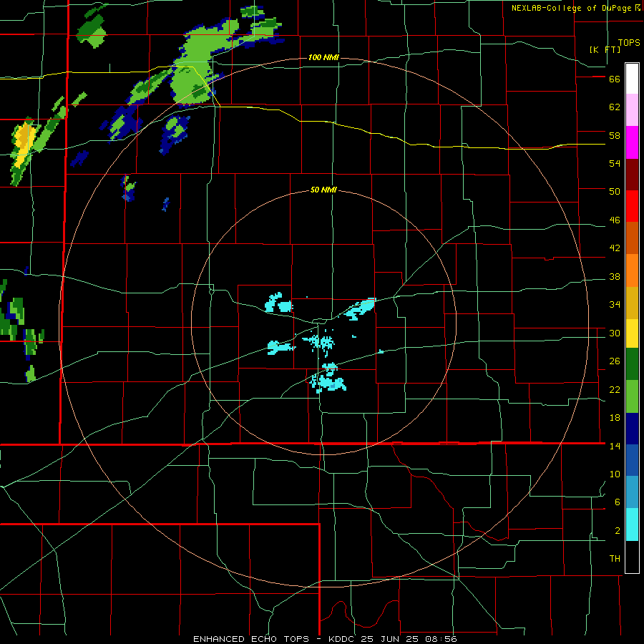Click the legend value '2'
The height and width of the screenshot is (644, 644).
(x=618, y=531)
